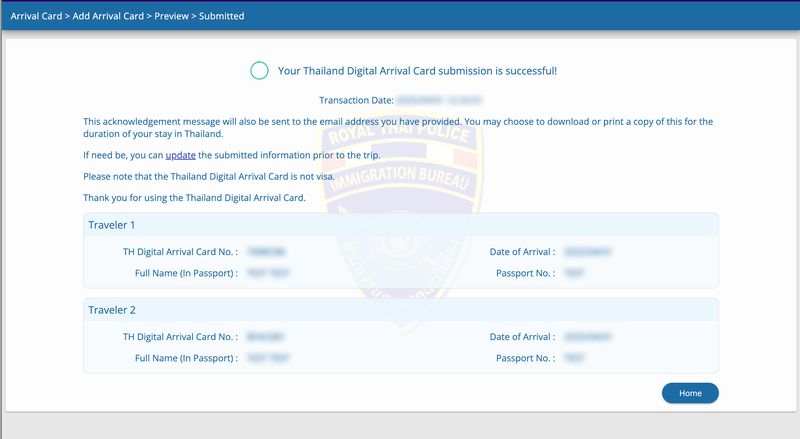This screenshot has width=800, height=439.
Task: Click the blurred Transaction Date value
Action: [x=440, y=101]
